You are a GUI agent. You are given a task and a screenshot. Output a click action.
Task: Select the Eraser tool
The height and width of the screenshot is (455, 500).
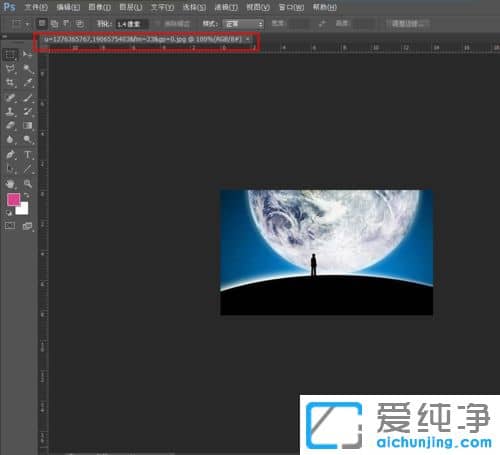click(10, 126)
